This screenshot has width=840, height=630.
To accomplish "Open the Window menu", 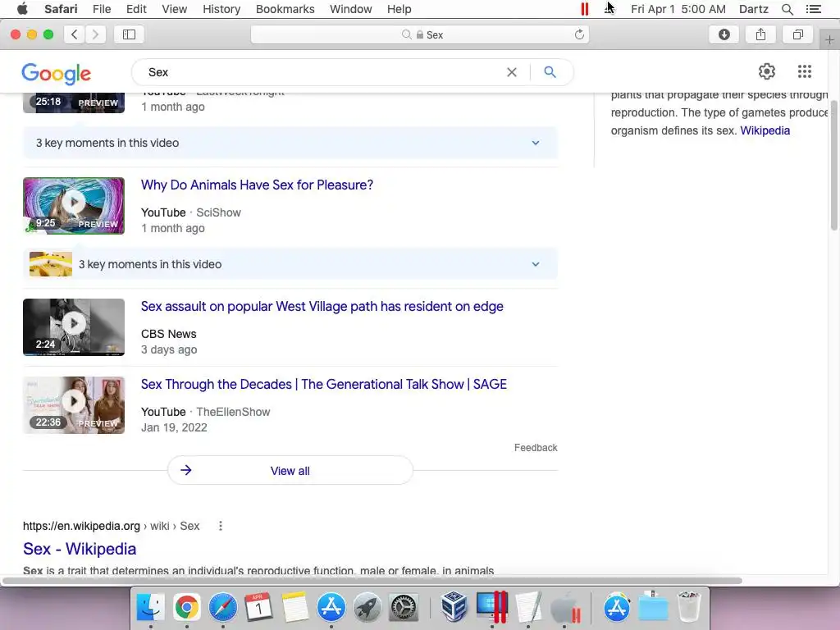I will pyautogui.click(x=351, y=9).
